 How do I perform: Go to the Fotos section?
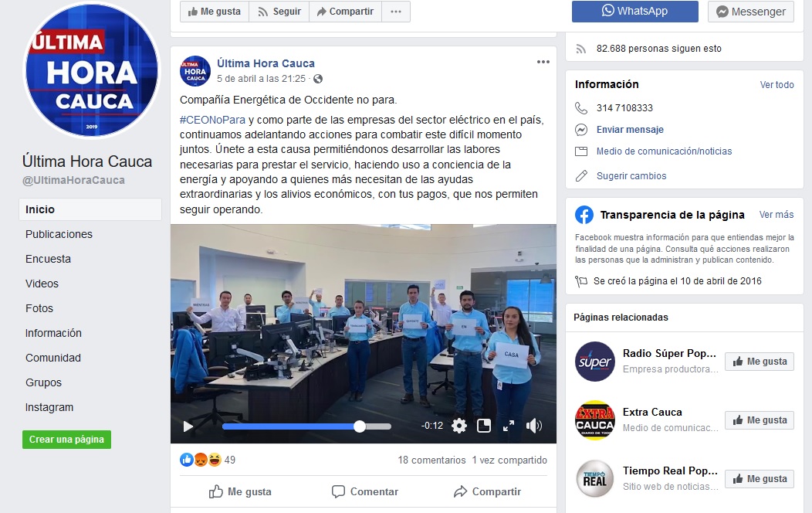[39, 308]
